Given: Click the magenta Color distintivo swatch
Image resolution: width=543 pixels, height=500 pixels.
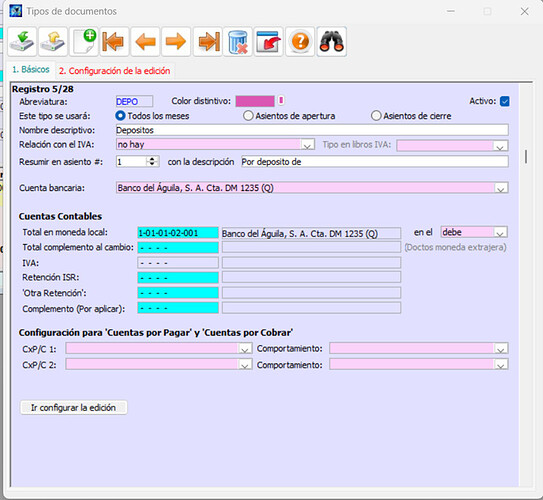Looking at the screenshot, I should tap(255, 101).
